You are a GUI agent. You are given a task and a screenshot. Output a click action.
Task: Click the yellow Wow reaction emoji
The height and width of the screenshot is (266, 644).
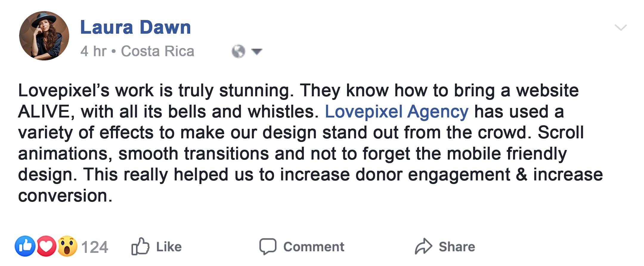point(67,246)
